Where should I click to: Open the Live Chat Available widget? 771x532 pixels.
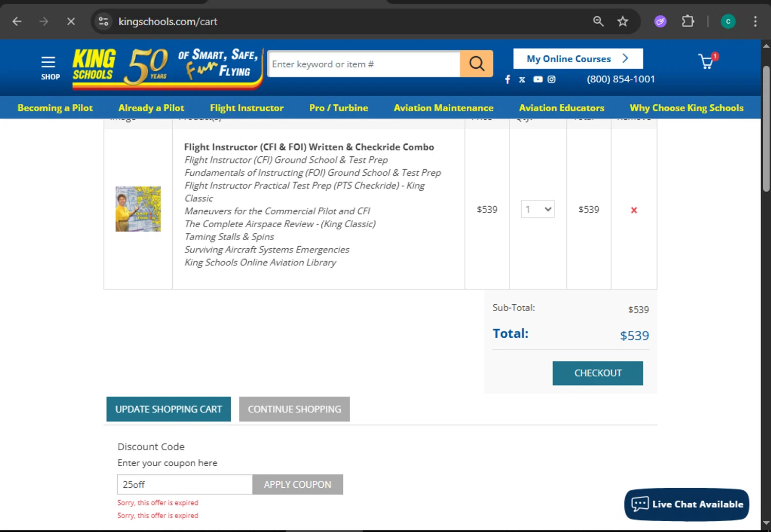click(x=687, y=504)
